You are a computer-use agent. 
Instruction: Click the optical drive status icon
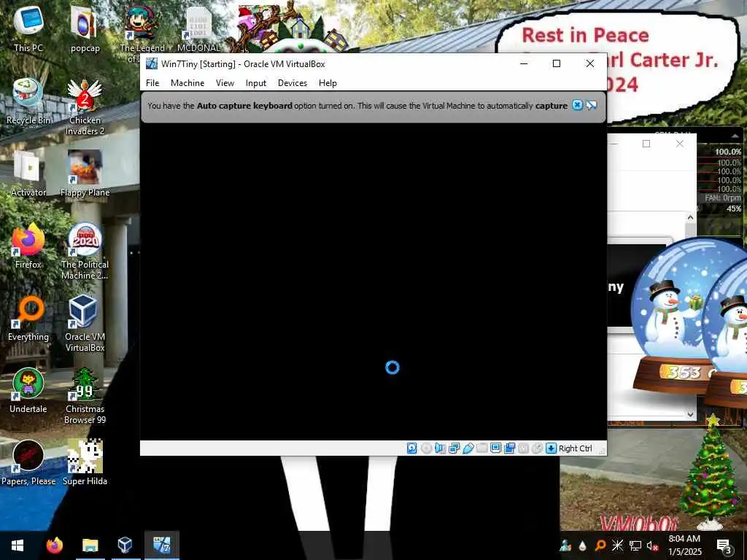426,448
